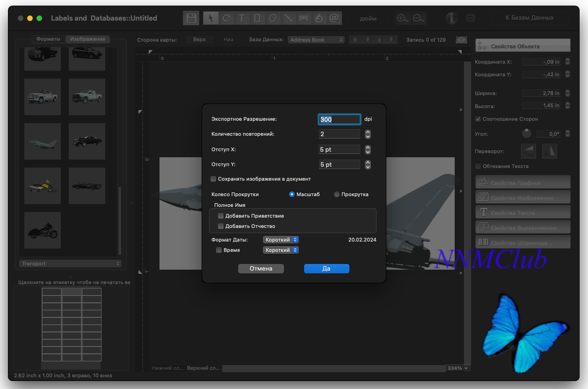Click the Количество повторений stepper
The height and width of the screenshot is (389, 588).
(368, 134)
